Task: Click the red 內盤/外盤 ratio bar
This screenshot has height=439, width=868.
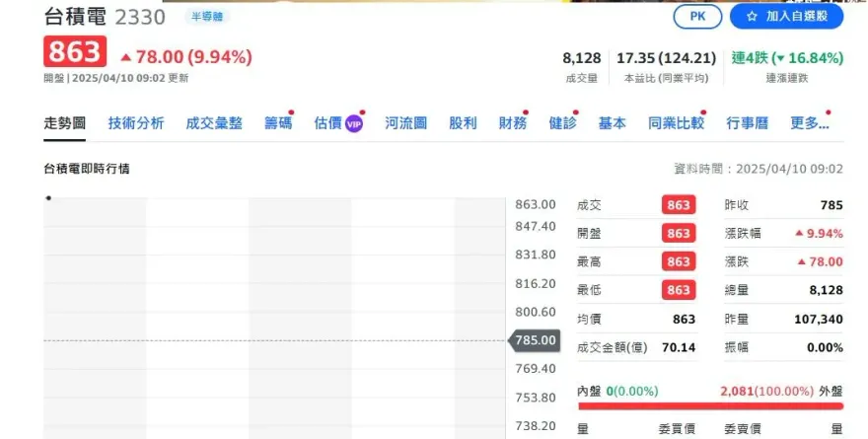Action: point(710,404)
